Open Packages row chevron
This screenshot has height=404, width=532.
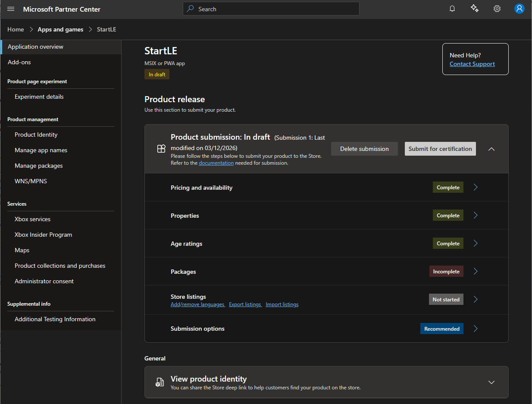tap(476, 271)
